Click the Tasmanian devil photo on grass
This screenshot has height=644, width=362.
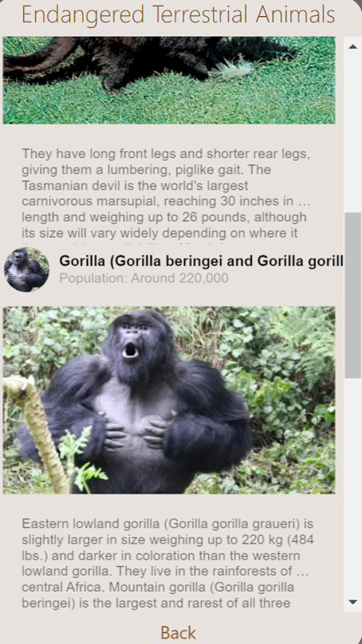pyautogui.click(x=169, y=80)
